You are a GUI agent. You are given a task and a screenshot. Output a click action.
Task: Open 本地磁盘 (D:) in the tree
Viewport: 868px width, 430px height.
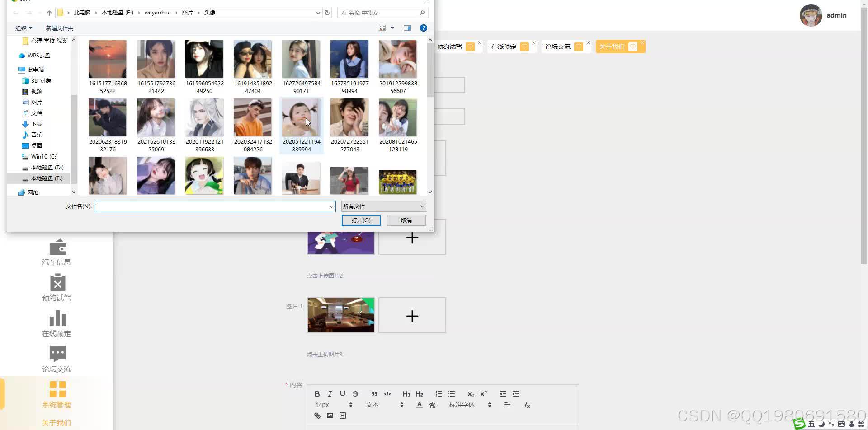pos(47,167)
